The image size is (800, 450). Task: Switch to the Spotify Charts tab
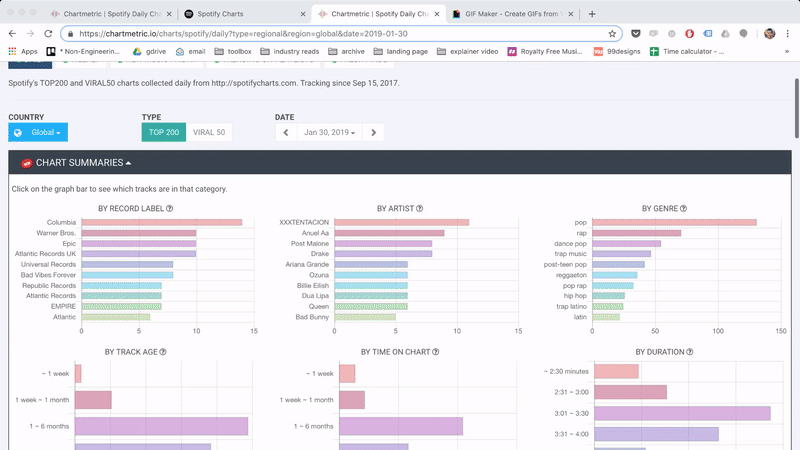tap(245, 14)
